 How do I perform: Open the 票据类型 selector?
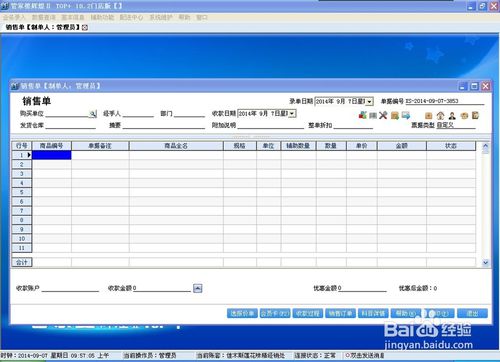[x=456, y=125]
